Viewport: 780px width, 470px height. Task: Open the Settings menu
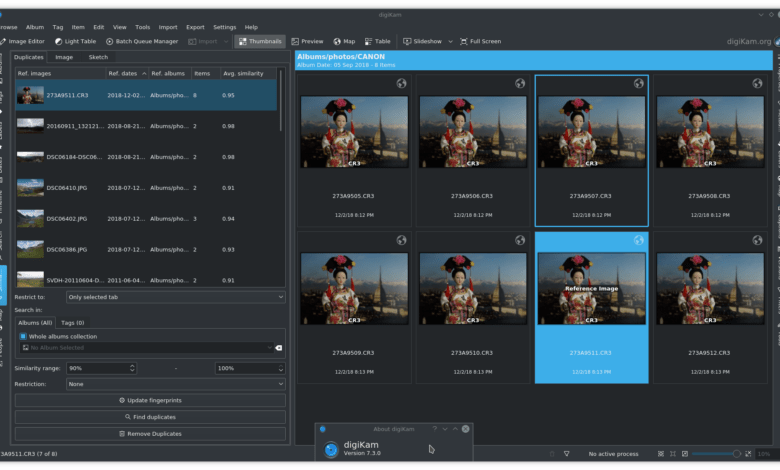tap(224, 27)
